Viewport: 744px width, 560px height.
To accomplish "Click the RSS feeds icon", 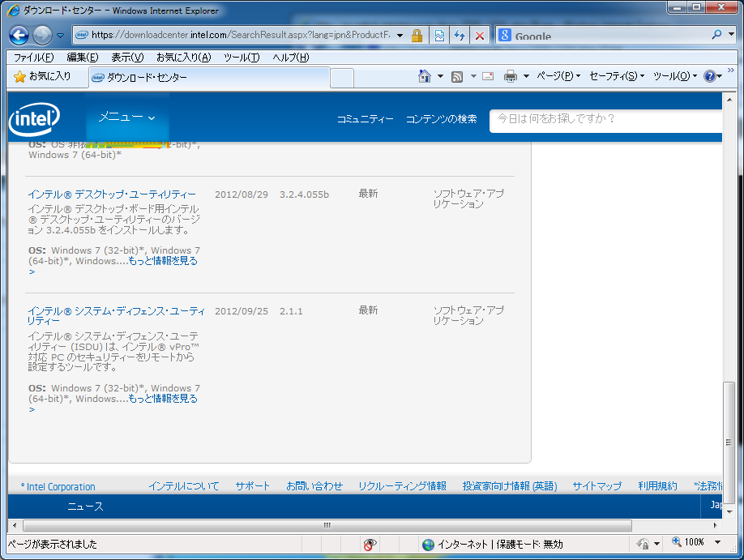I will (457, 76).
